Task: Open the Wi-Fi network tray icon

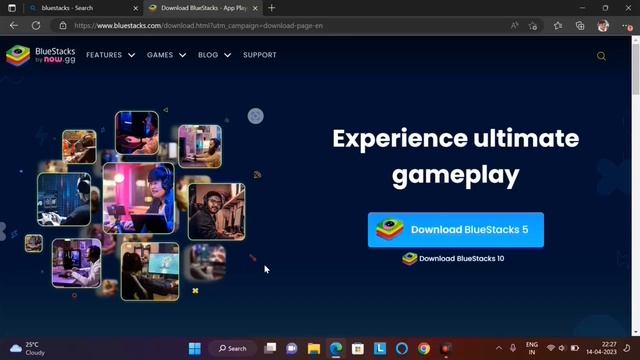Action: [x=551, y=348]
